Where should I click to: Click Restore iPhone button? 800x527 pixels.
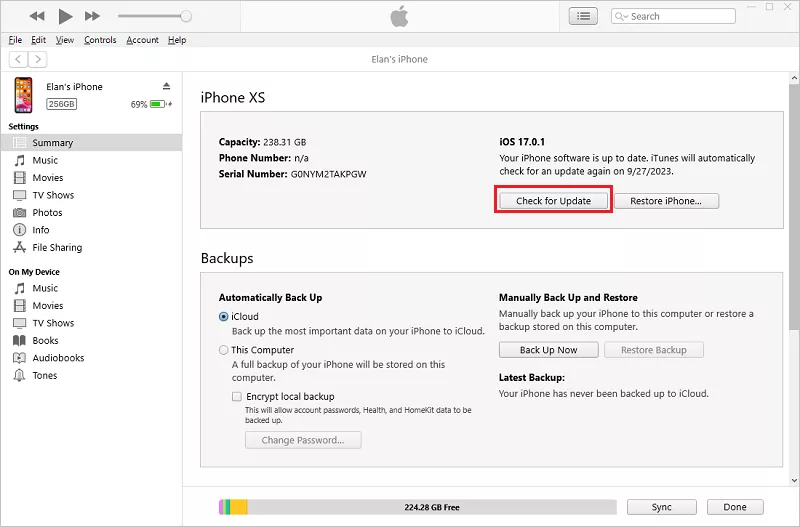point(666,200)
